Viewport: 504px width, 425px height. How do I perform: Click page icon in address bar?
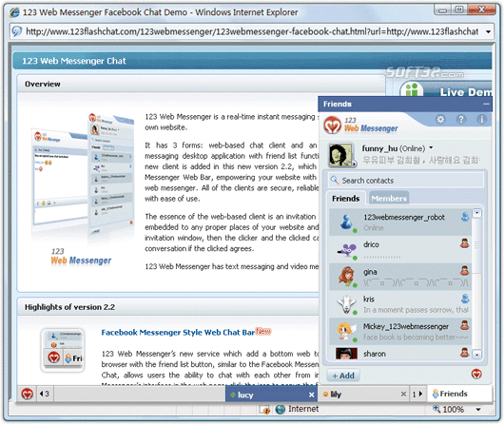coord(17,31)
